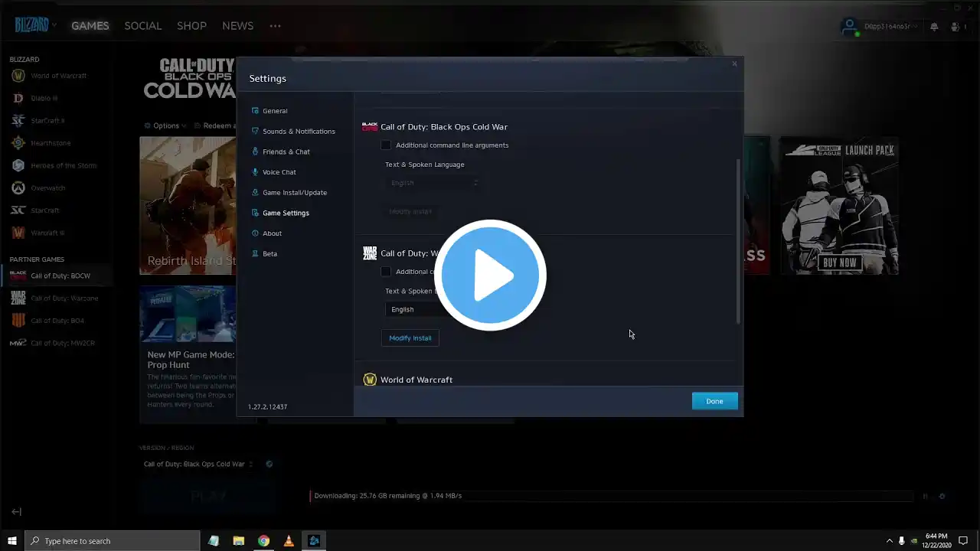Click the taskbar clock showing 6:44 PM

click(x=936, y=541)
